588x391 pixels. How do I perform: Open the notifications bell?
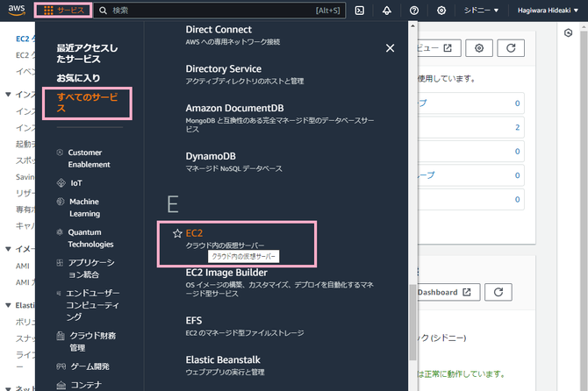(x=387, y=11)
